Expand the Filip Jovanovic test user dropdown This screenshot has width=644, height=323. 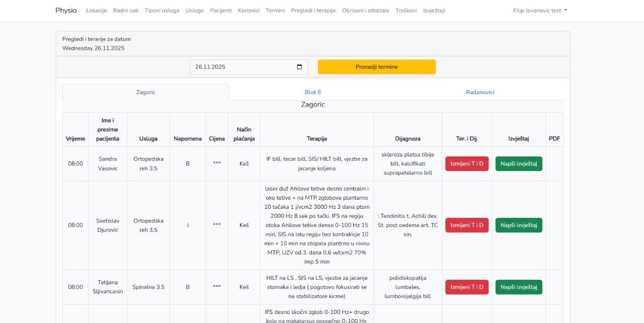(540, 11)
